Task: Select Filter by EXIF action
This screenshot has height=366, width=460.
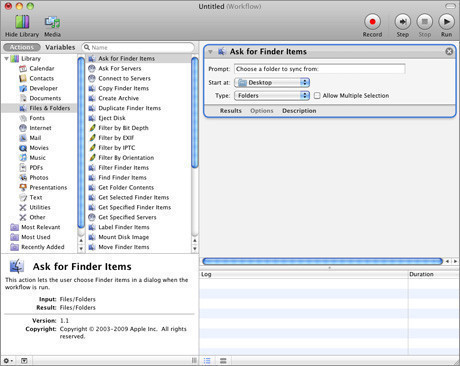Action: [139, 138]
